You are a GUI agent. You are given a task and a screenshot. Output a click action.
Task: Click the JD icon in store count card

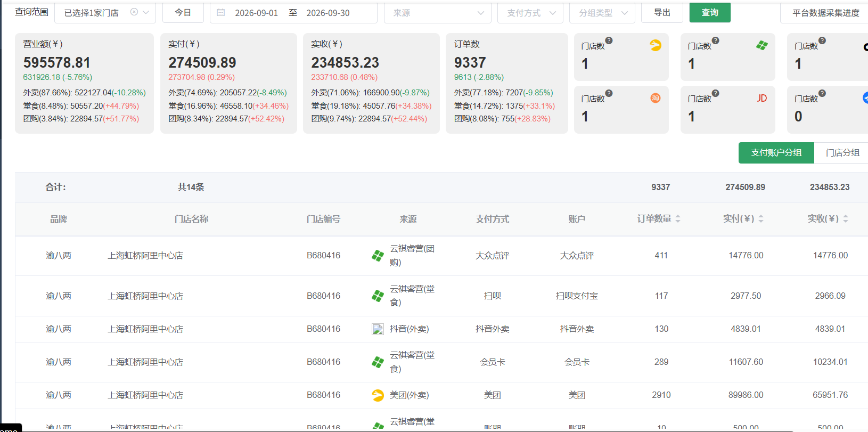[762, 98]
